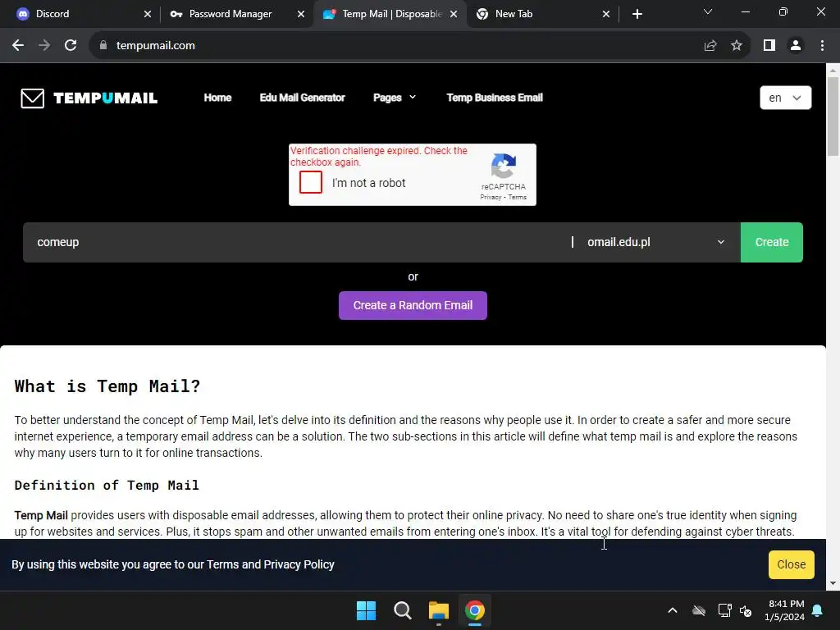Open the reCAPTCHA Privacy link
Viewport: 840px width, 630px height.
[491, 197]
